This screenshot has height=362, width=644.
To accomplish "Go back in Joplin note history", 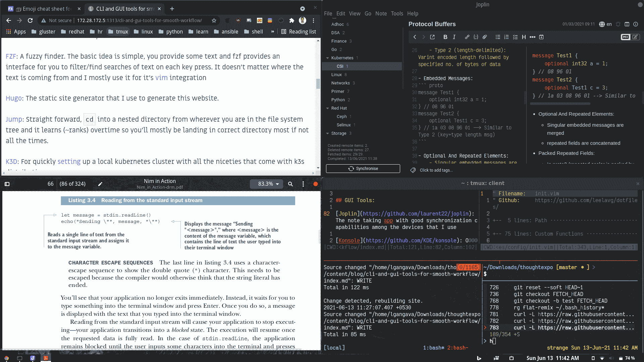I will coord(415,37).
